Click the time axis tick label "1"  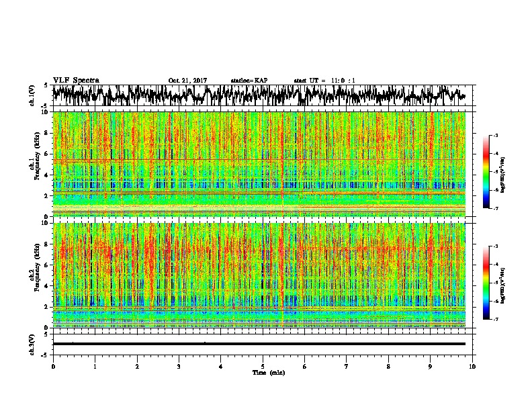pos(95,367)
